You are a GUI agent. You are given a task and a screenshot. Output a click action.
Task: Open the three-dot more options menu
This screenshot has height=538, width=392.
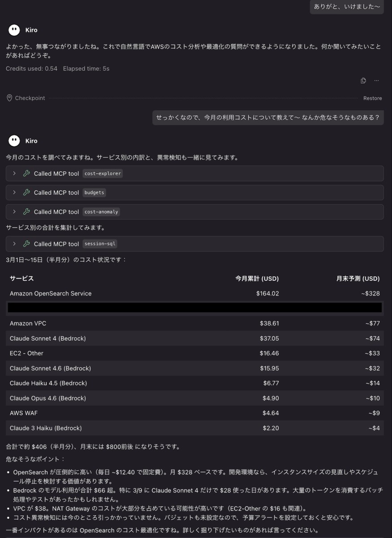376,81
